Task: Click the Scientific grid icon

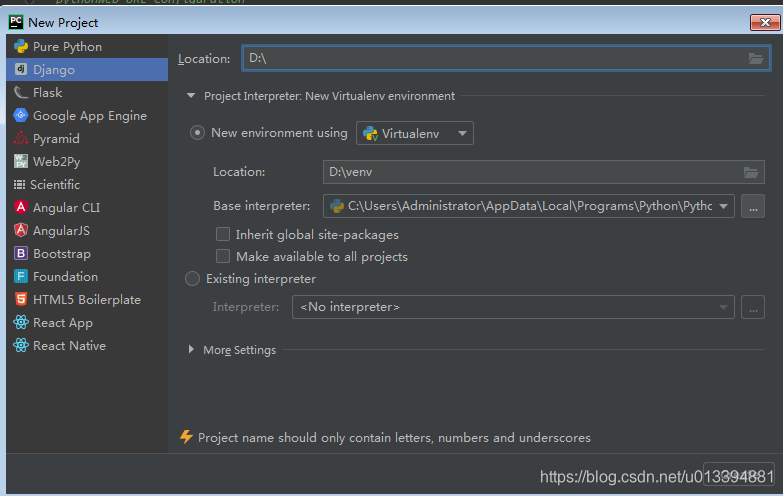Action: point(19,185)
